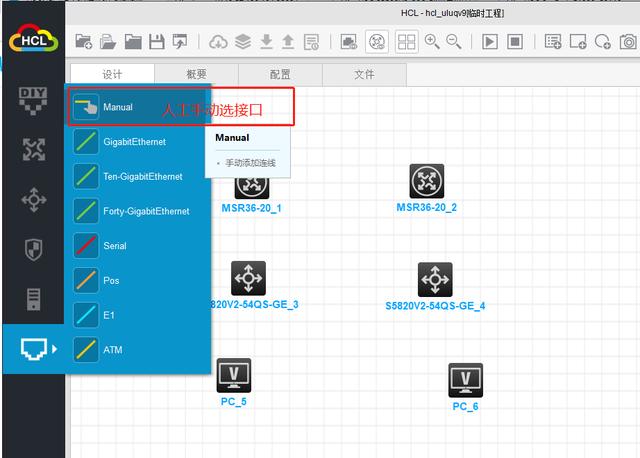640x458 pixels.
Task: Select switch S5820V2-54QS-GE_4 on canvas
Action: (x=435, y=280)
